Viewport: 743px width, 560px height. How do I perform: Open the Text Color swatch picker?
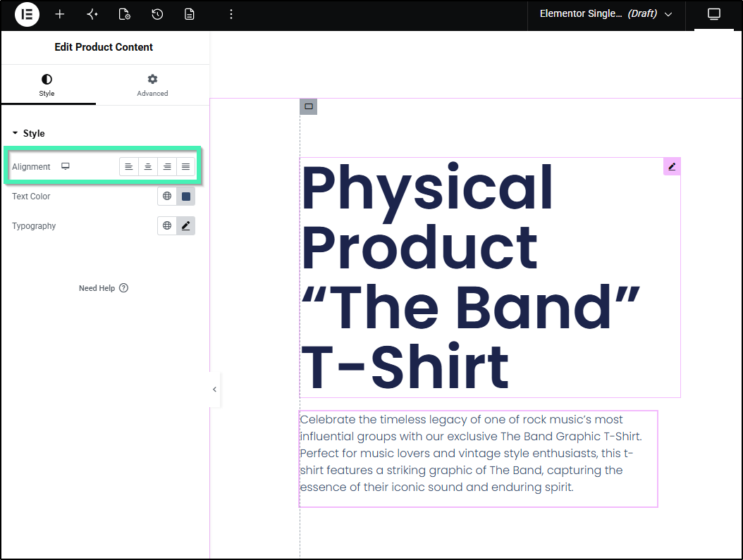186,196
